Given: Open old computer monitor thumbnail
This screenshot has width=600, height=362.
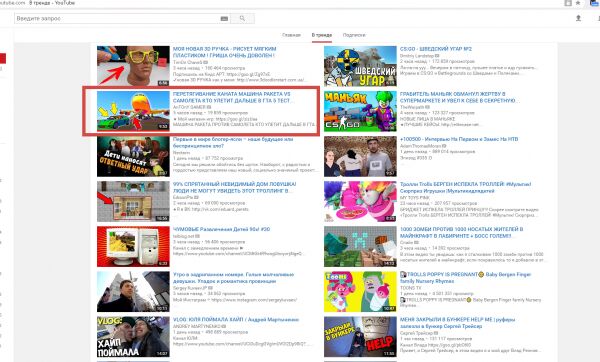Looking at the screenshot, I should tap(133, 246).
